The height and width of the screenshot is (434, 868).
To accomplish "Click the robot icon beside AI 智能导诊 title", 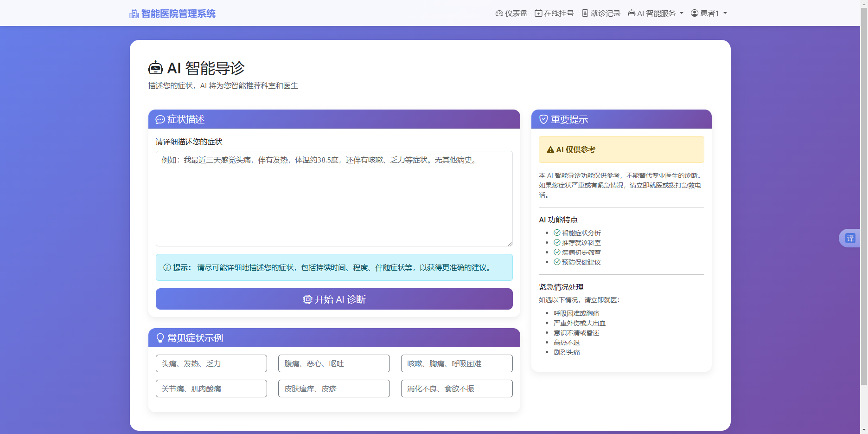I will pyautogui.click(x=156, y=68).
